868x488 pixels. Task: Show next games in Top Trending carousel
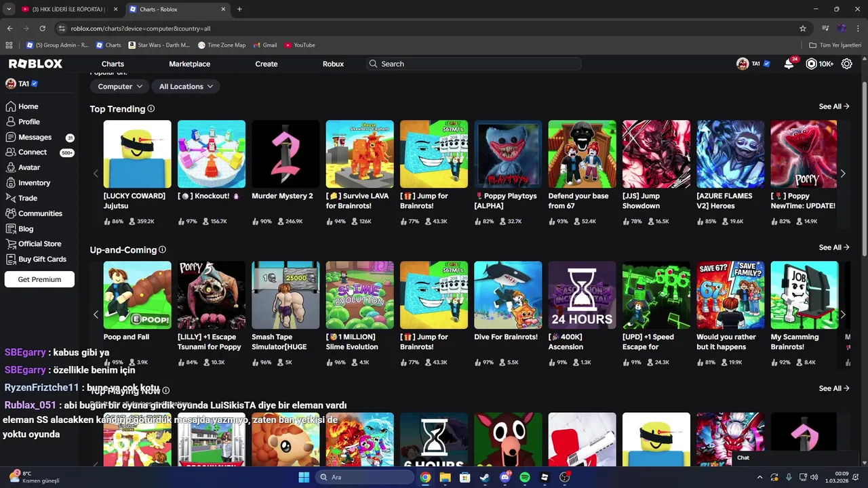pos(843,174)
